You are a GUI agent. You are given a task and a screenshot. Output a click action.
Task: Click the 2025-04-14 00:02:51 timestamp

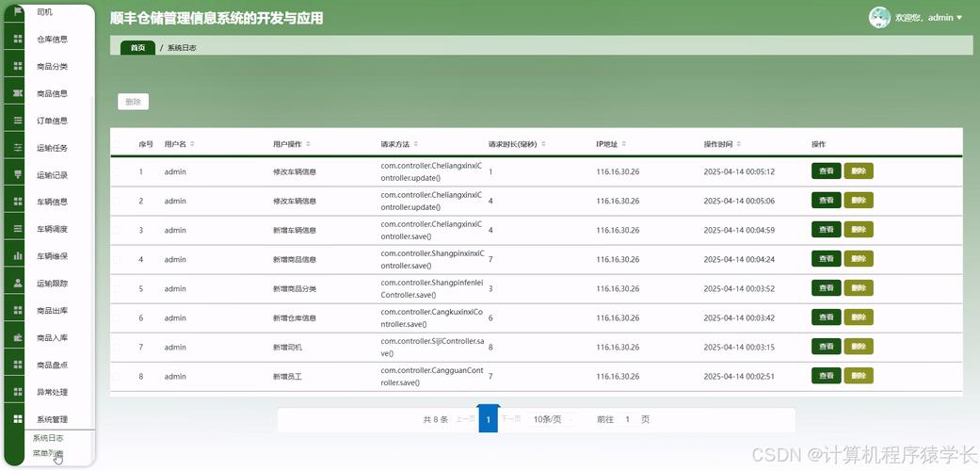[x=739, y=377]
